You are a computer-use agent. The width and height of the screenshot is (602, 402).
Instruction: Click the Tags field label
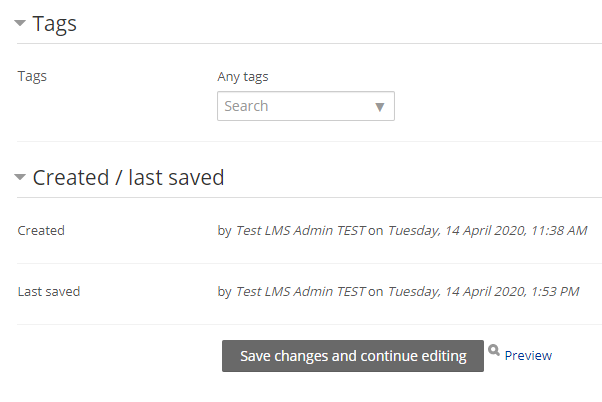pos(32,76)
